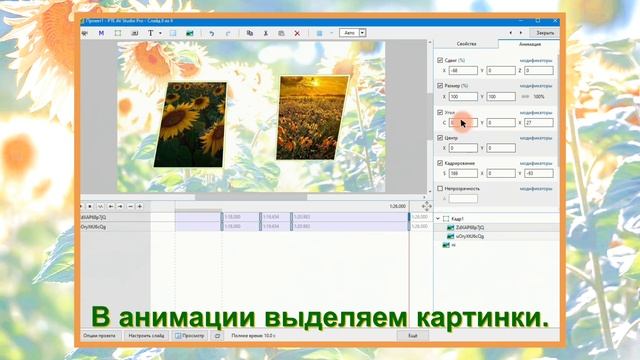
Task: Click the Framing S input field
Action: point(463,173)
